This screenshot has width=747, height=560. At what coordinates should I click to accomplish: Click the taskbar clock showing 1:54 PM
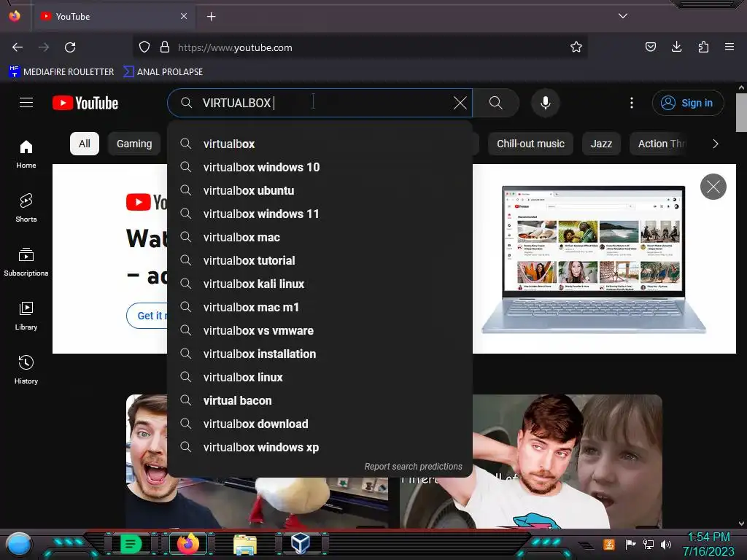click(708, 544)
